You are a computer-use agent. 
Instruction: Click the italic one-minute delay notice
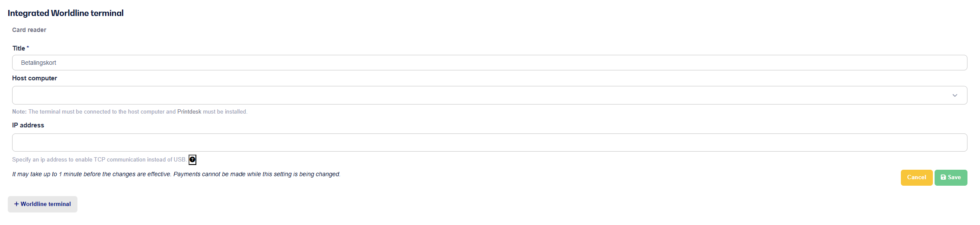[x=176, y=174]
